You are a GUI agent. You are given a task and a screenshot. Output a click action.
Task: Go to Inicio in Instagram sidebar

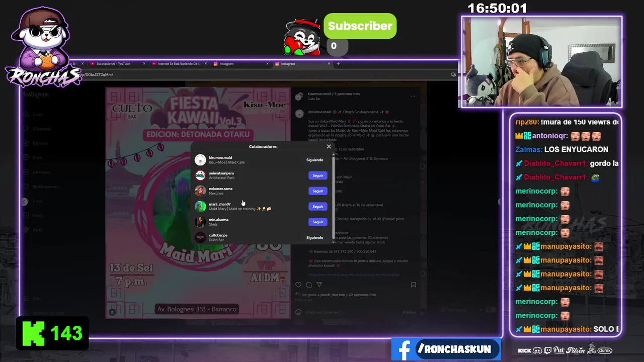33,114
